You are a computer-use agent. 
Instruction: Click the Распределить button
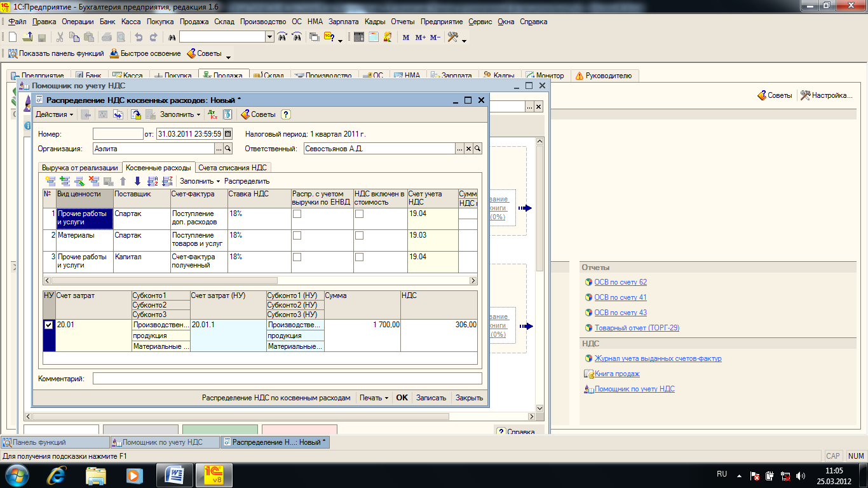pos(247,181)
